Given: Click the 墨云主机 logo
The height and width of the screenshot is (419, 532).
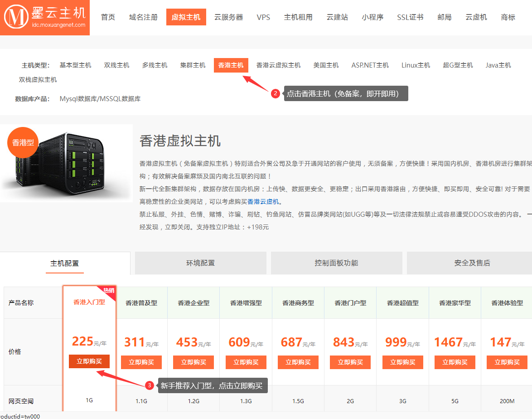Looking at the screenshot, I should click(x=45, y=18).
